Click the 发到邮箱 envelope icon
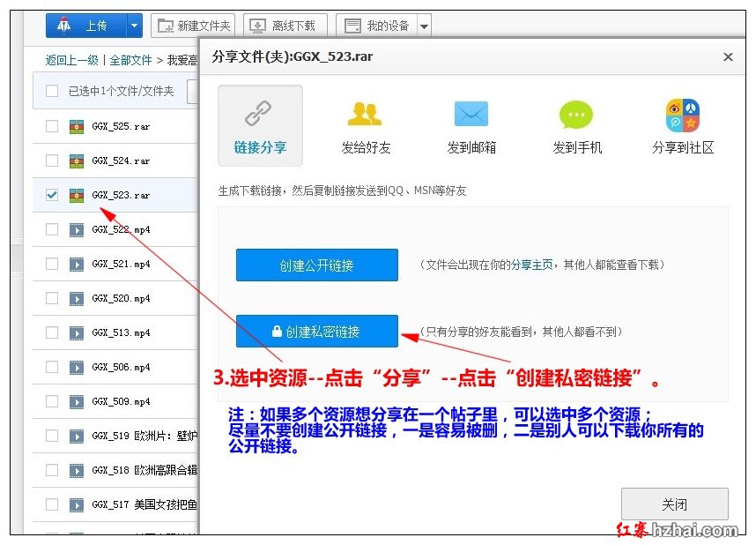Screen dimensions: 756x545 pos(471,115)
